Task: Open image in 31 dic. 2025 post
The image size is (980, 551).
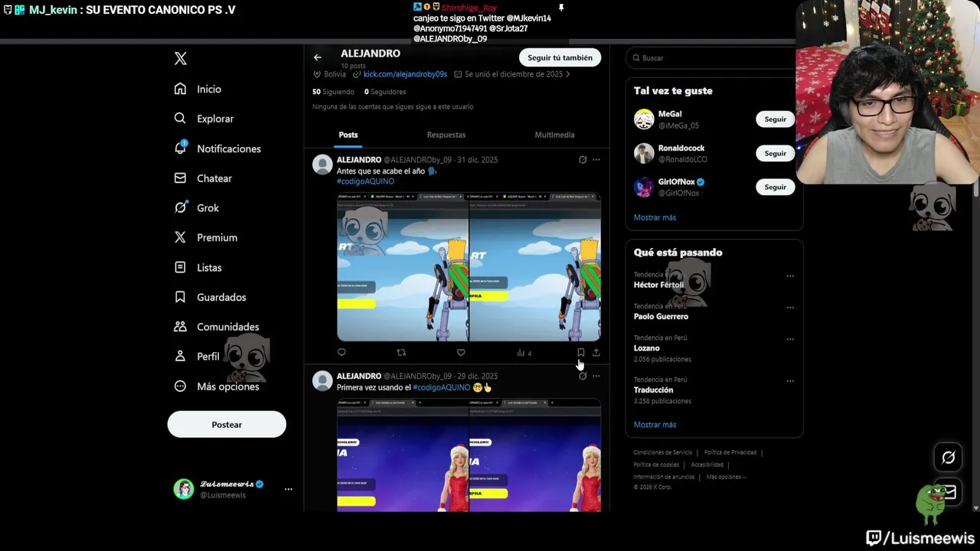Action: [469, 266]
